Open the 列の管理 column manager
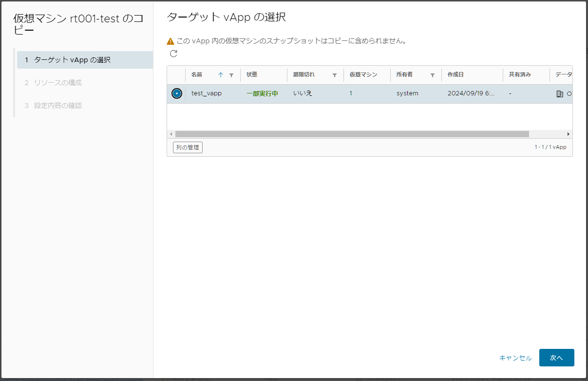588x381 pixels. [188, 147]
